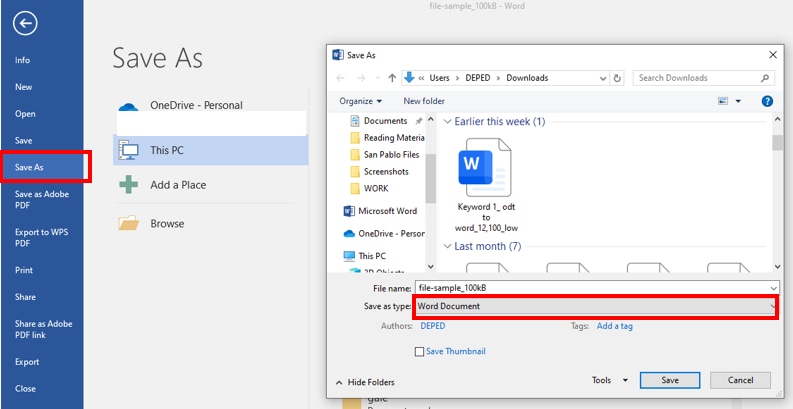Click Add a tag link

pyautogui.click(x=614, y=326)
